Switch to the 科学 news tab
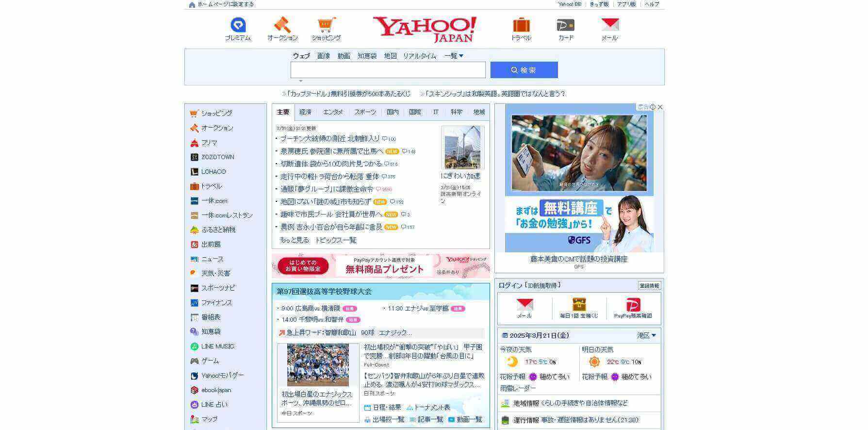868x430 pixels. tap(457, 112)
